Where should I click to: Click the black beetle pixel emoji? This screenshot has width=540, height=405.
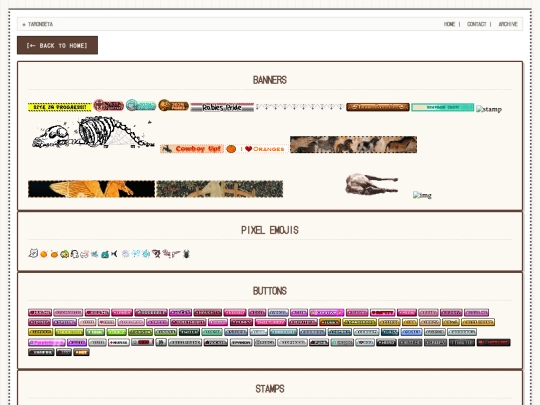(x=186, y=254)
